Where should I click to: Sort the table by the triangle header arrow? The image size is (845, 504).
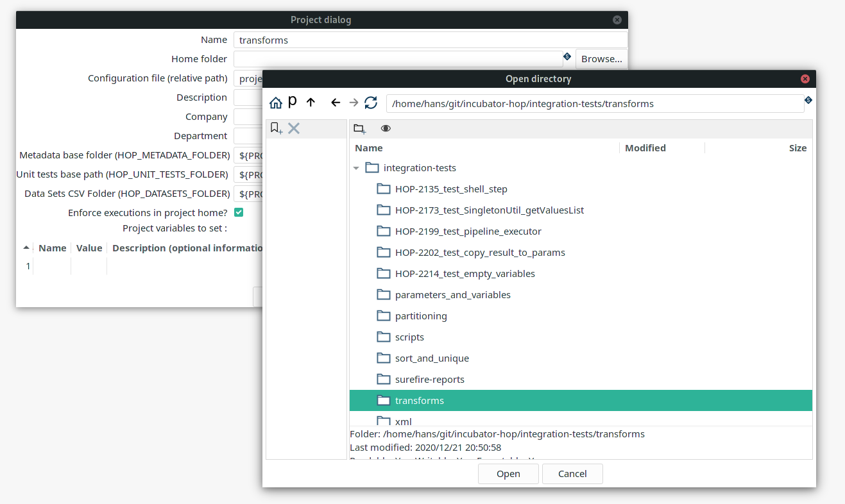26,248
